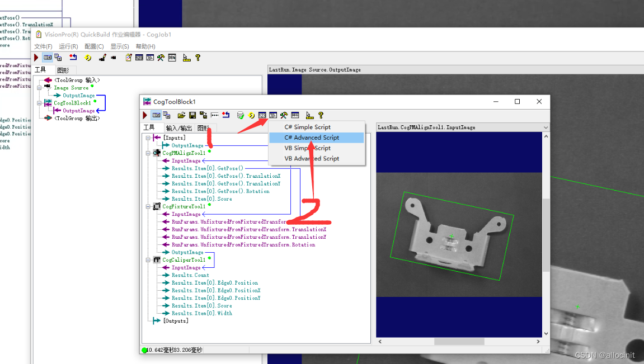Image resolution: width=644 pixels, height=364 pixels.
Task: Open the 文件(F) menu
Action: [x=43, y=46]
